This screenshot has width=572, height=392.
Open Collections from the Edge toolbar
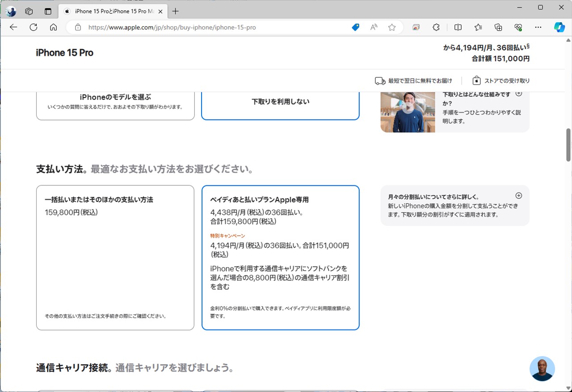click(x=498, y=27)
